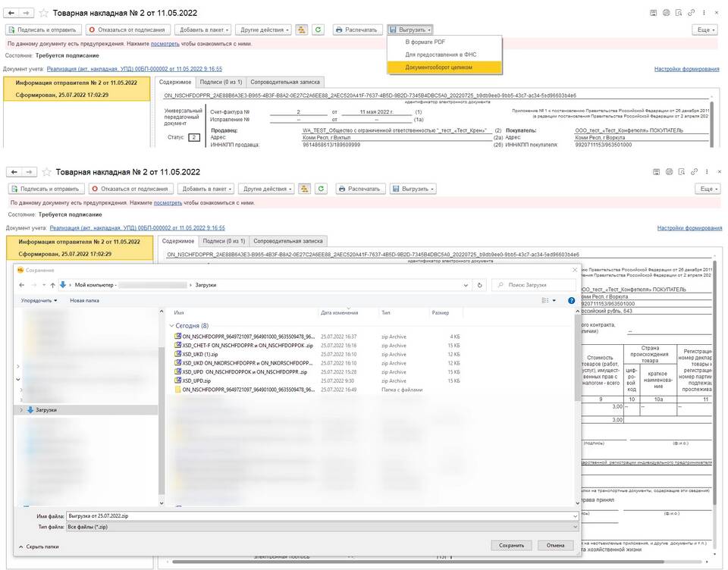Collapse the Сегодня (8) group
The width and height of the screenshot is (728, 570).
point(172,326)
